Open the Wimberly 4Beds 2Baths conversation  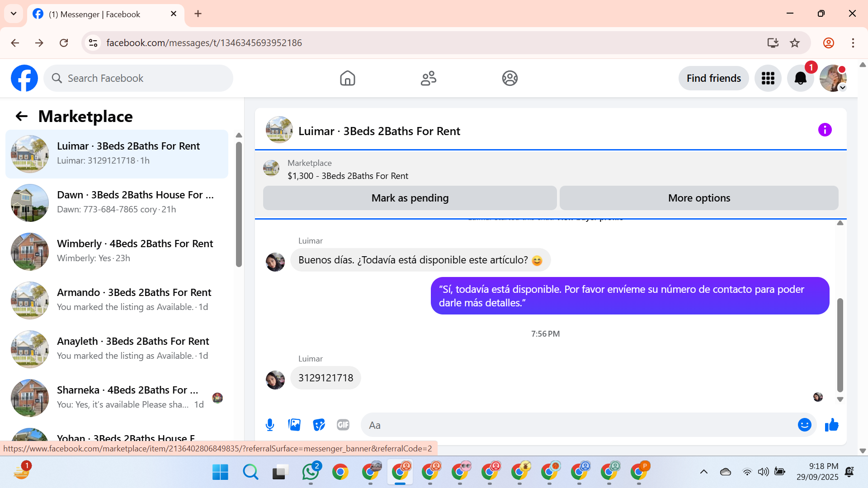coord(117,252)
